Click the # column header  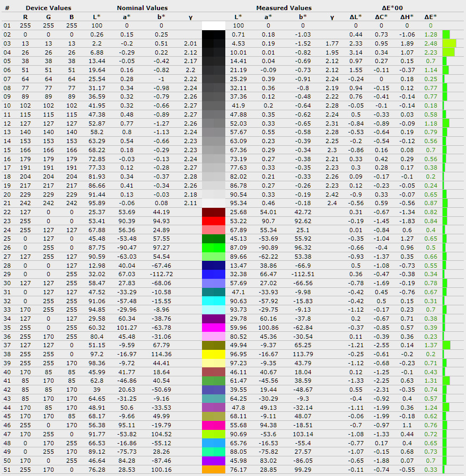coord(7,8)
